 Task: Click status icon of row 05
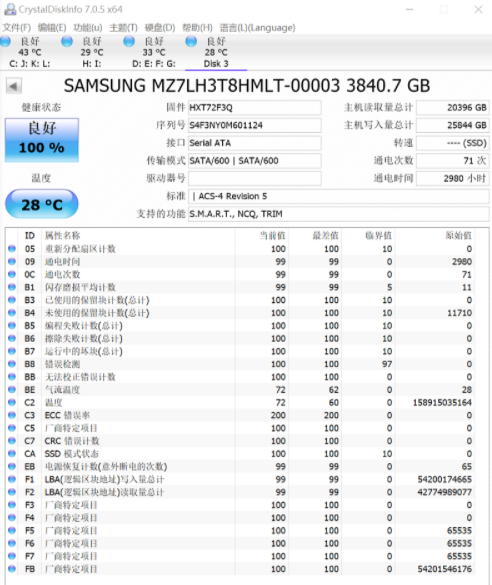tap(12, 248)
